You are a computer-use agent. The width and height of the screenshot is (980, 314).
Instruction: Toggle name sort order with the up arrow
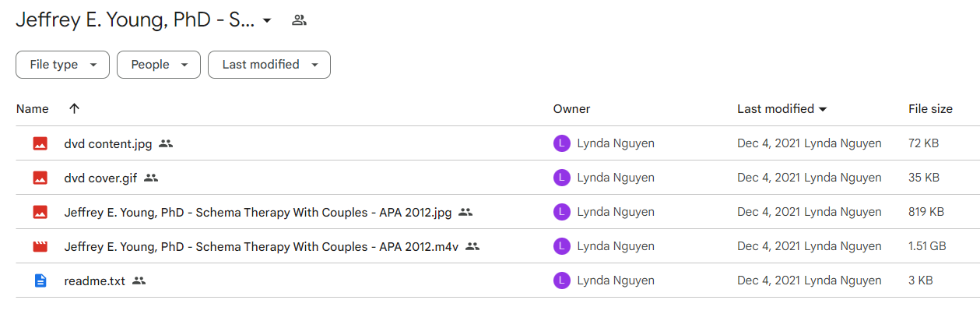[74, 108]
